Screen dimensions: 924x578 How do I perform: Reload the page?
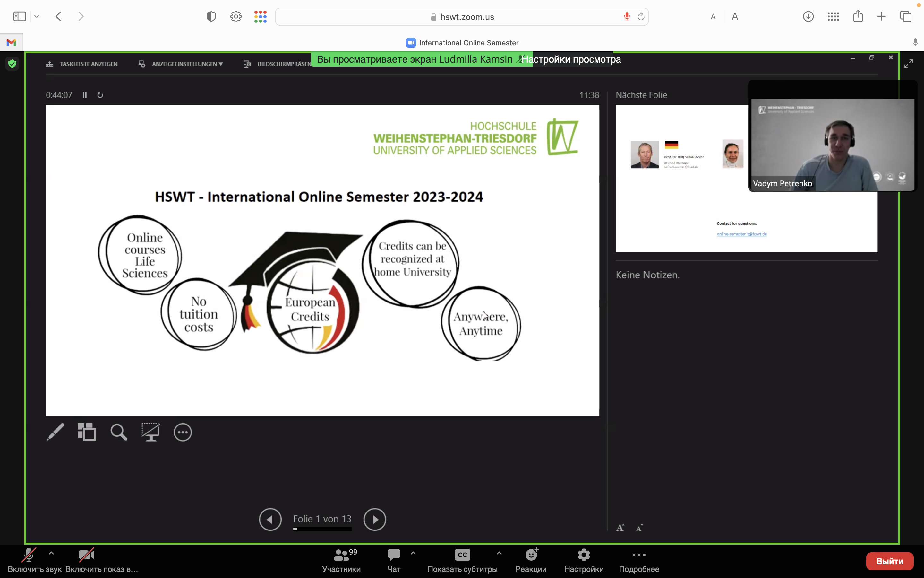[641, 16]
